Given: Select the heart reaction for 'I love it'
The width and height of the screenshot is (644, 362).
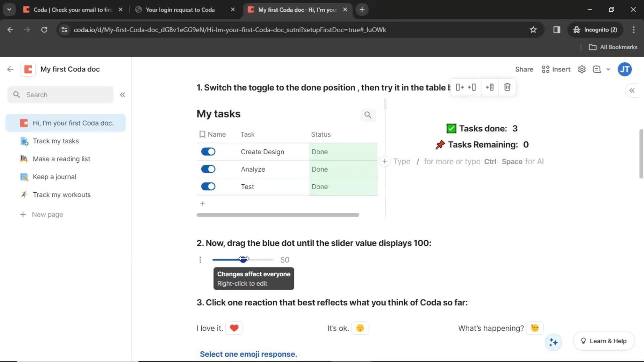Looking at the screenshot, I should click(234, 328).
